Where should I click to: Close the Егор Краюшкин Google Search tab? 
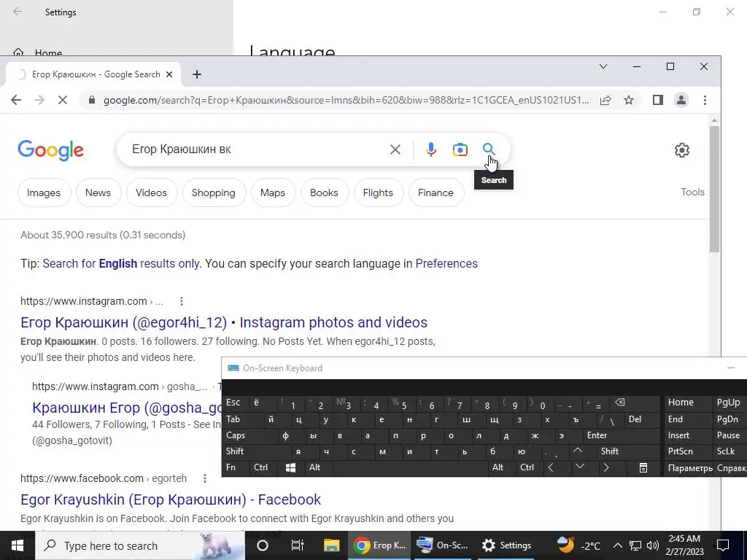[169, 74]
